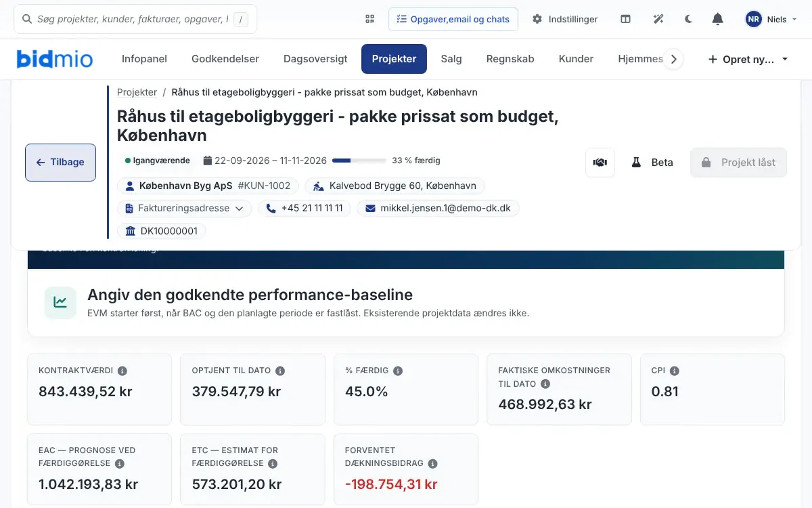Show info for EAC prognose
812x508 pixels.
pyautogui.click(x=120, y=464)
